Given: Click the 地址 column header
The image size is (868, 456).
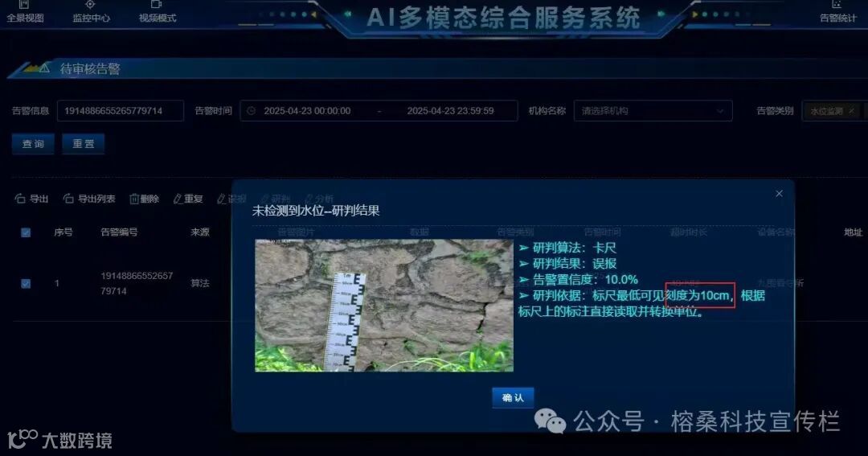Looking at the screenshot, I should coord(853,232).
